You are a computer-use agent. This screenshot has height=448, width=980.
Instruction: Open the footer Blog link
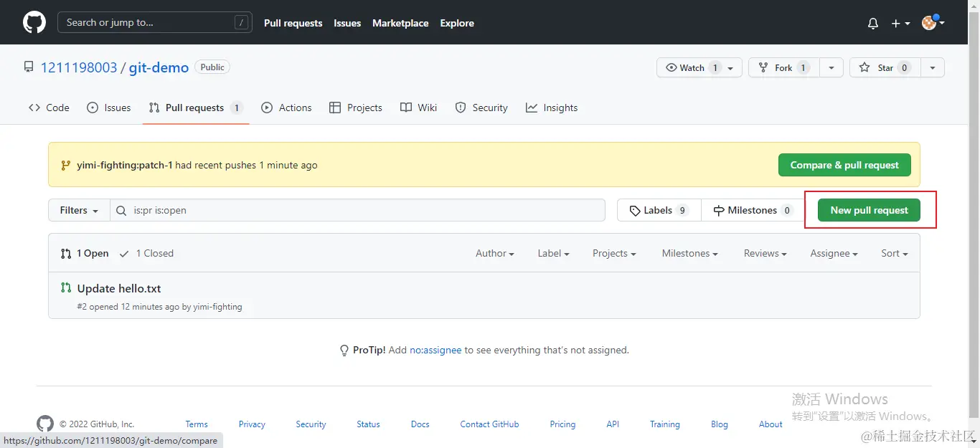tap(720, 424)
